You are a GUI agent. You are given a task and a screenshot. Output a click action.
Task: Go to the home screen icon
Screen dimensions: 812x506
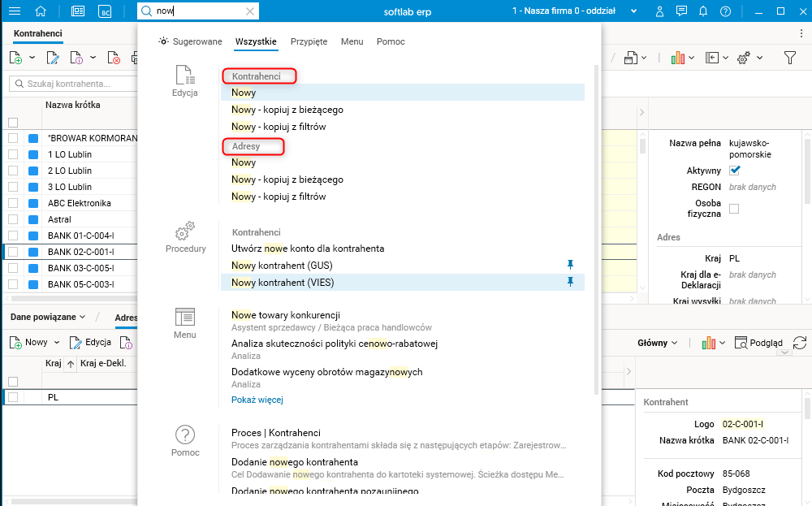pyautogui.click(x=41, y=11)
